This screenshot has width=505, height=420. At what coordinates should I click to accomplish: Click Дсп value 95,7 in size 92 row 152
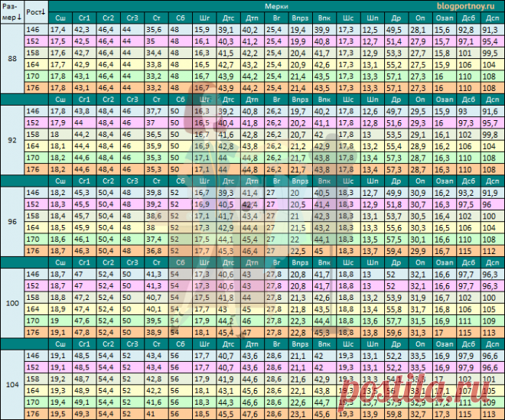click(493, 122)
